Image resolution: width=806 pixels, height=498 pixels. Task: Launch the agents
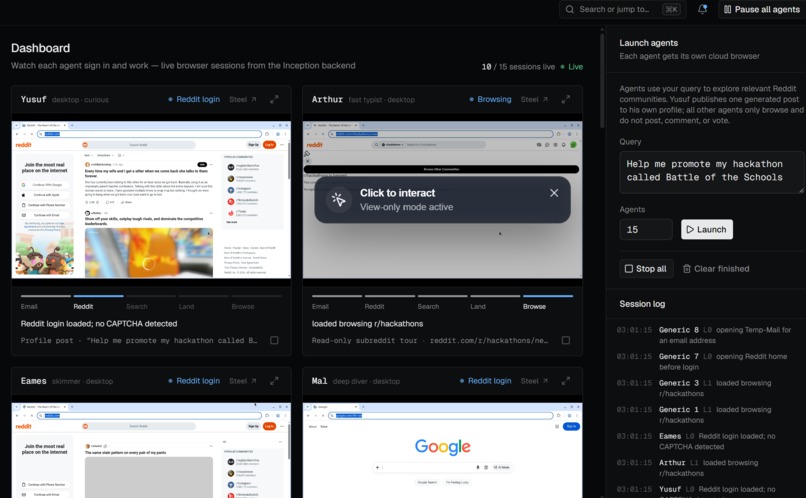click(x=707, y=229)
